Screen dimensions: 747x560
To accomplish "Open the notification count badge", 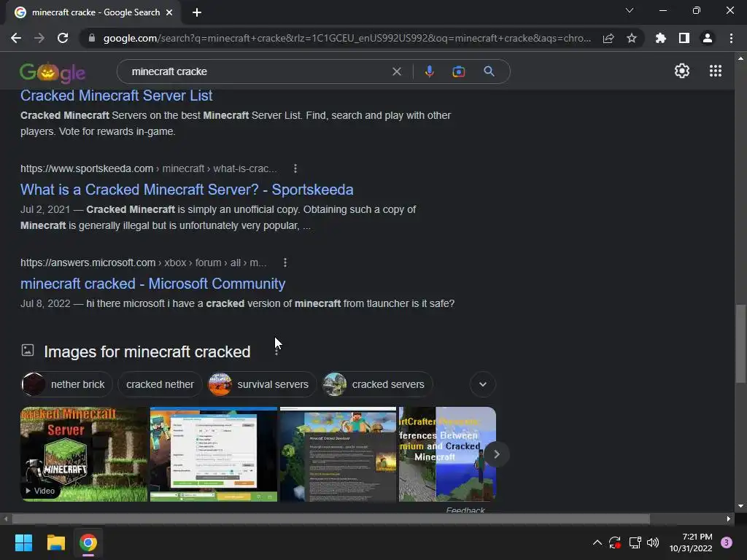I will pyautogui.click(x=727, y=542).
